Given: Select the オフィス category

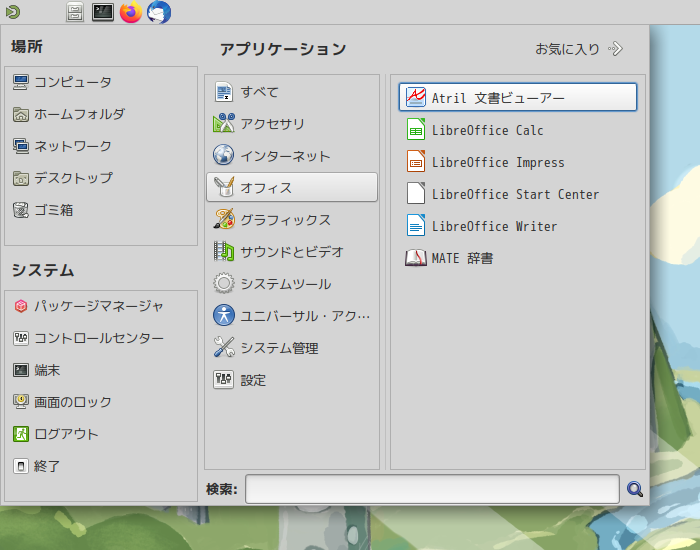Looking at the screenshot, I should pos(292,187).
